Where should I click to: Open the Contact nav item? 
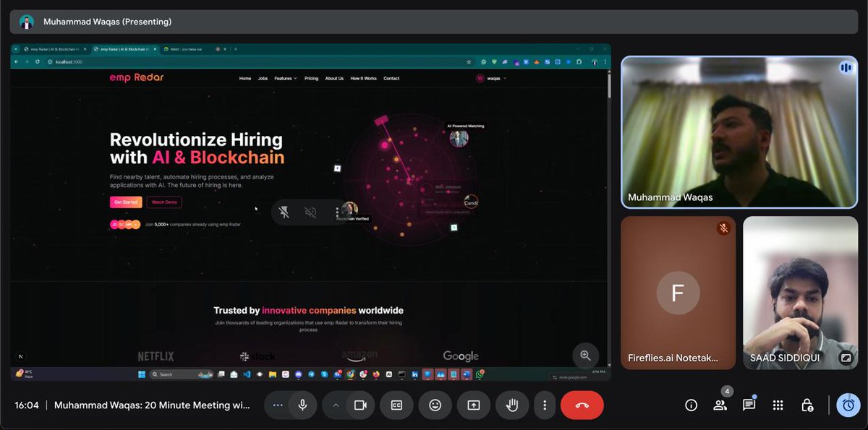391,78
